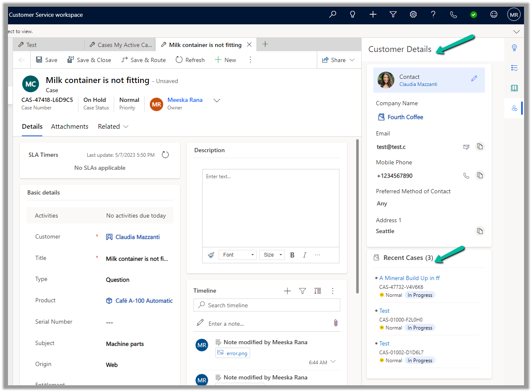Copy the mobile phone number

(x=480, y=176)
